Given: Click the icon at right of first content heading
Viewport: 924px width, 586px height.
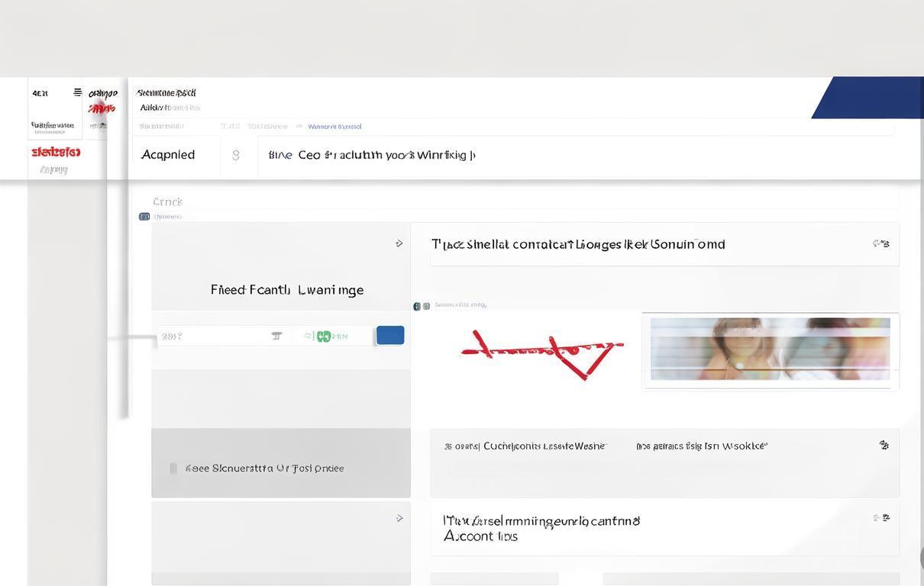Looking at the screenshot, I should tap(881, 243).
